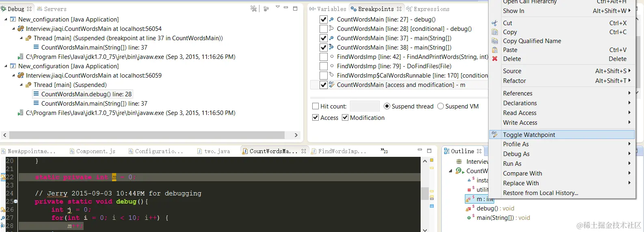Viewport: 644px width, 232px height.
Task: Untick the Access checkbox
Action: (316, 118)
